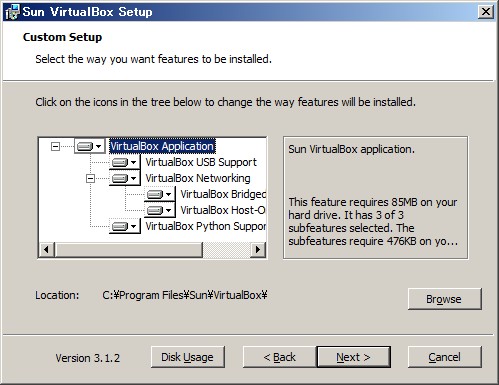Click the installer icon in title bar
The width and height of the screenshot is (499, 385).
[13, 12]
